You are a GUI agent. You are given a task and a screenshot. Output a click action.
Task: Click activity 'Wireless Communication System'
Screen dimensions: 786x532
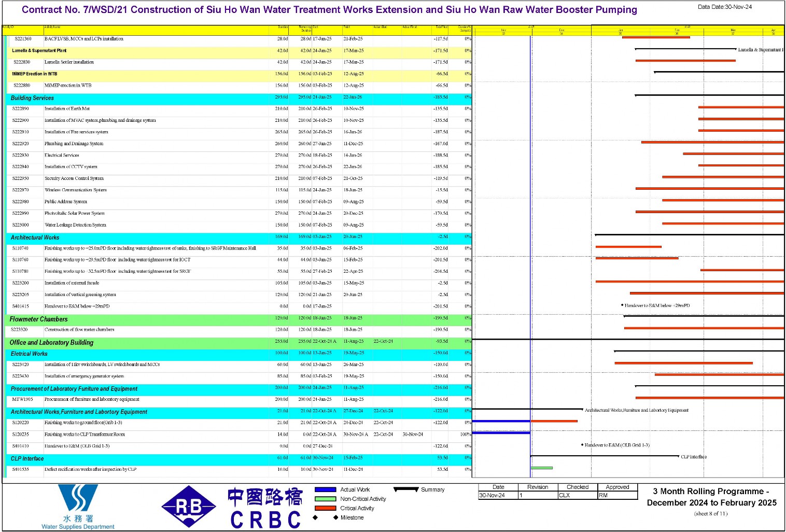click(75, 190)
